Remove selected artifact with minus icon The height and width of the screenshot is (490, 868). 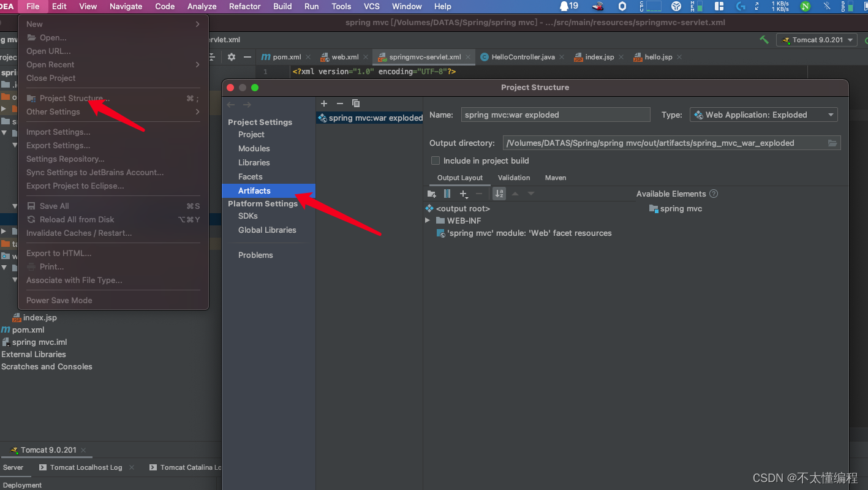340,104
